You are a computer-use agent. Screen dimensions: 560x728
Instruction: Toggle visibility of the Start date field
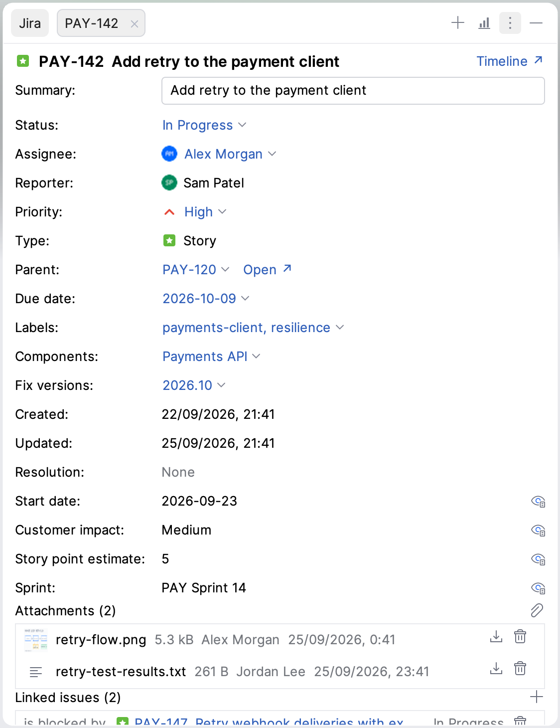click(x=538, y=501)
